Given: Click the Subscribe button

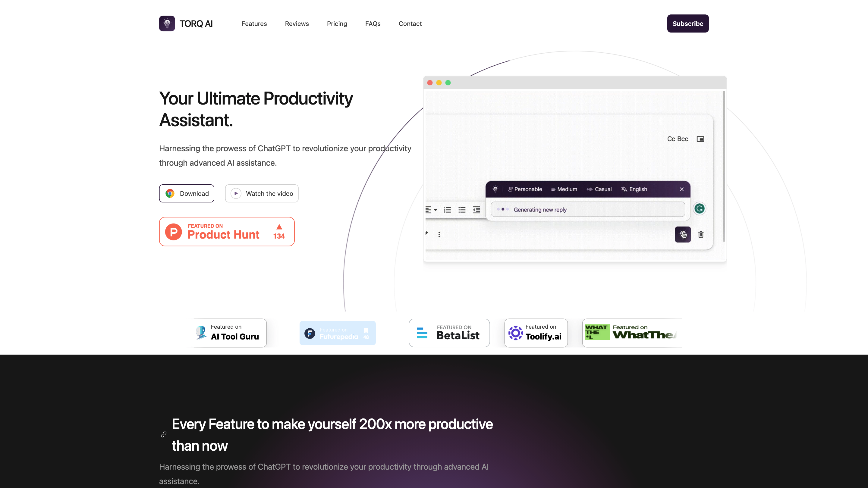Looking at the screenshot, I should coord(688,23).
